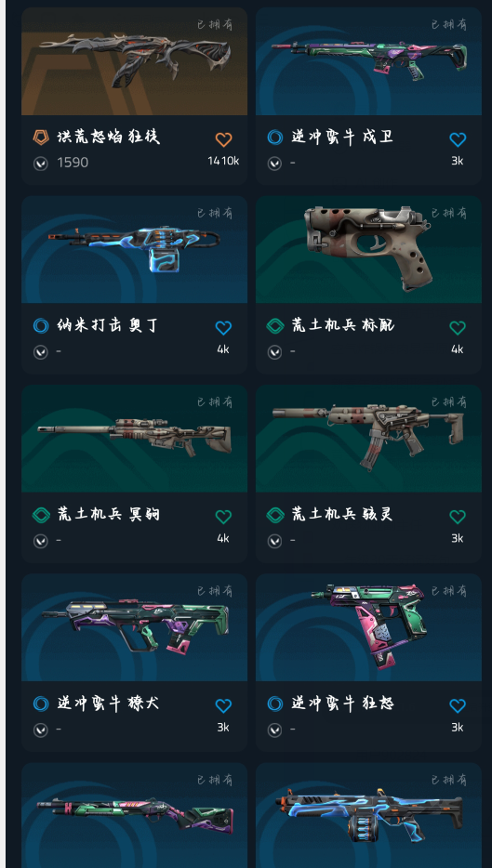Viewport: 492px width, 868px height.
Task: Toggle the favorite heart on 洪荒怒焰 狂徒
Action: coord(223,139)
